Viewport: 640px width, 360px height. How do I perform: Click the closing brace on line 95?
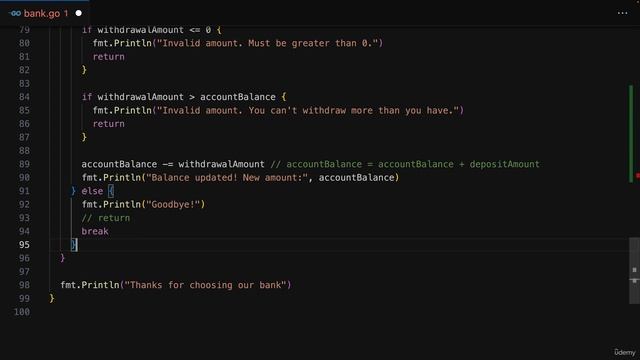pyautogui.click(x=74, y=245)
